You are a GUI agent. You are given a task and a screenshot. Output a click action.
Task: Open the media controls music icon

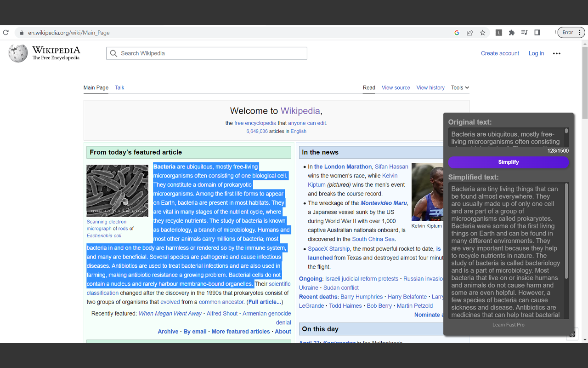tap(524, 33)
